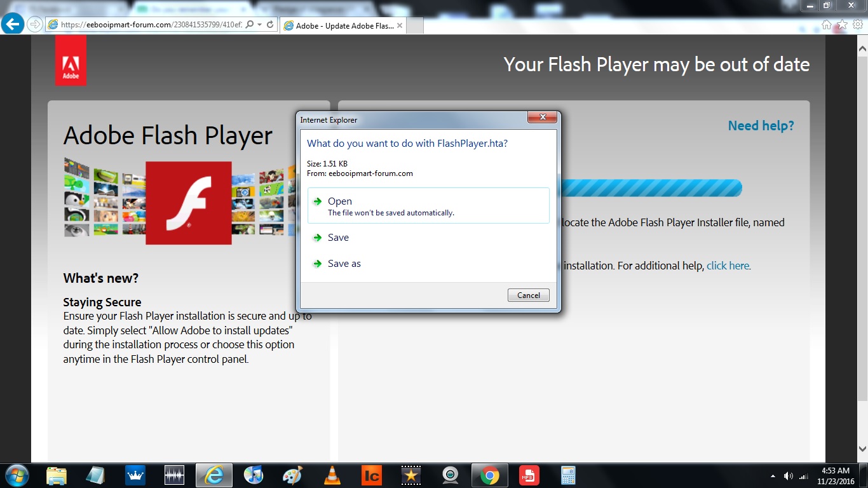The image size is (868, 488).
Task: Open the MP3 converter app in taskbar
Action: (529, 475)
